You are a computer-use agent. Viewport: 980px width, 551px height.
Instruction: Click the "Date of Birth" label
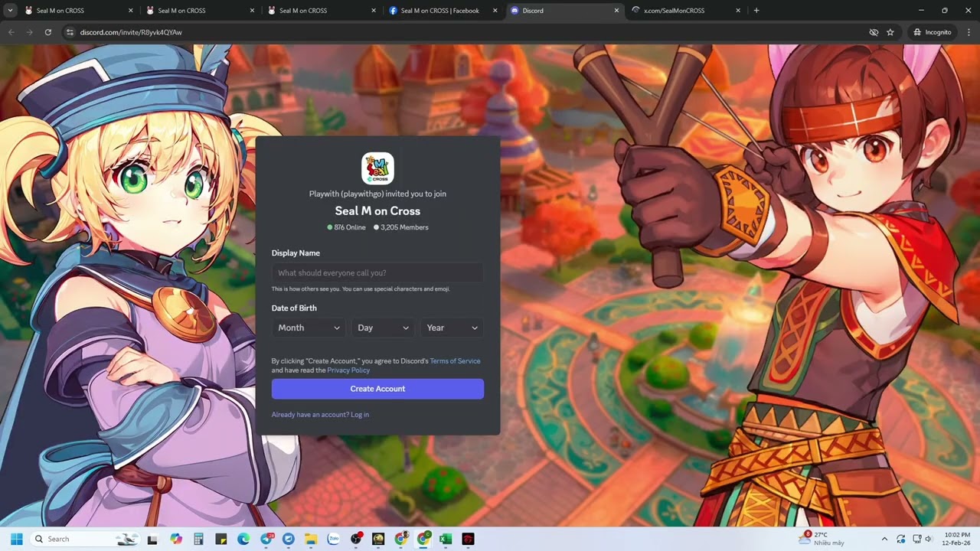(x=294, y=308)
